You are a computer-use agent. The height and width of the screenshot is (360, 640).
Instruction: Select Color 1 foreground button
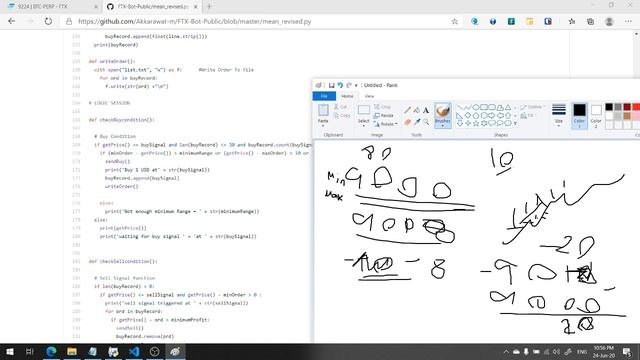click(579, 116)
